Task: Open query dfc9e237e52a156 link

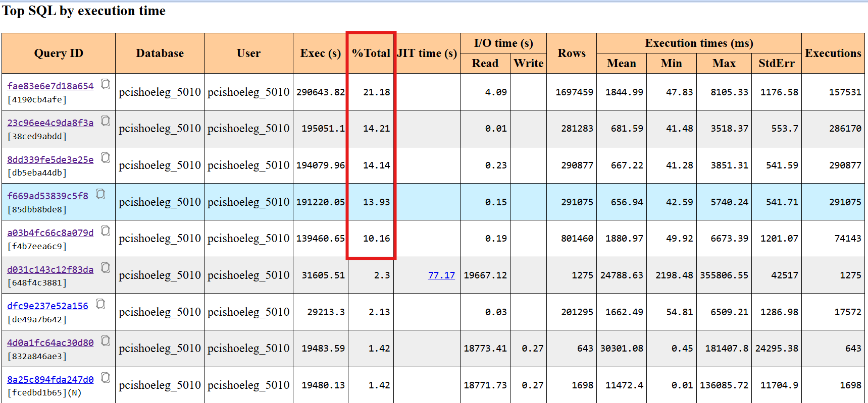Action: [x=47, y=306]
